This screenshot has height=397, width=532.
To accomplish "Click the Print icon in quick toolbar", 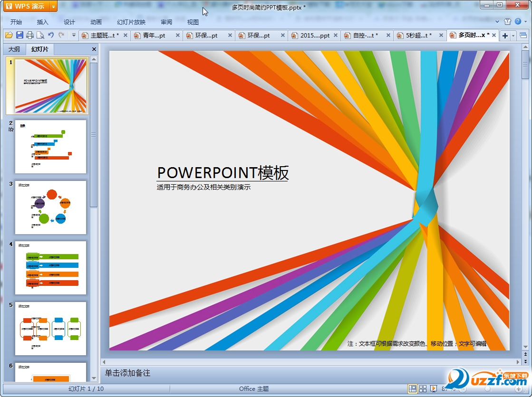I will (x=30, y=35).
